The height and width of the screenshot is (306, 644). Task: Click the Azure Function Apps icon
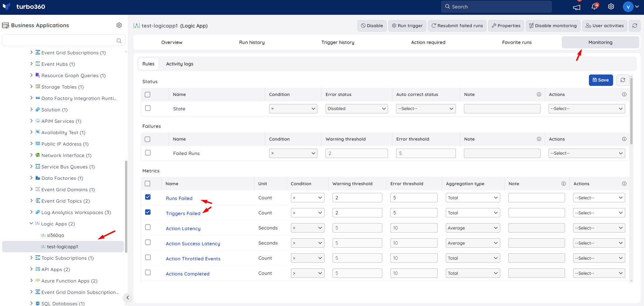tap(38, 280)
